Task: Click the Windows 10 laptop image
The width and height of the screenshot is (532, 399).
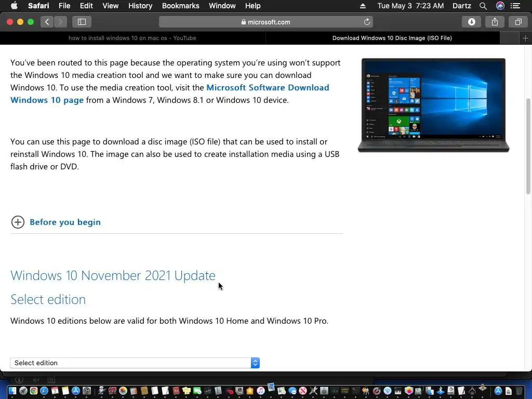Action: pos(433,105)
